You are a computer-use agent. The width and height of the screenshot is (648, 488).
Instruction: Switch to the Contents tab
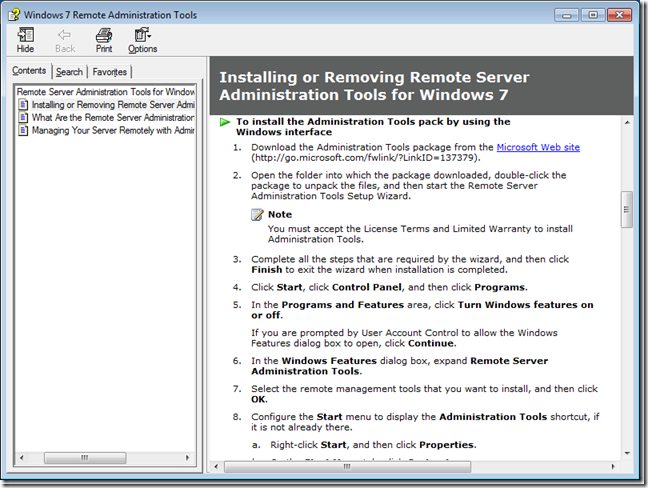pos(29,71)
